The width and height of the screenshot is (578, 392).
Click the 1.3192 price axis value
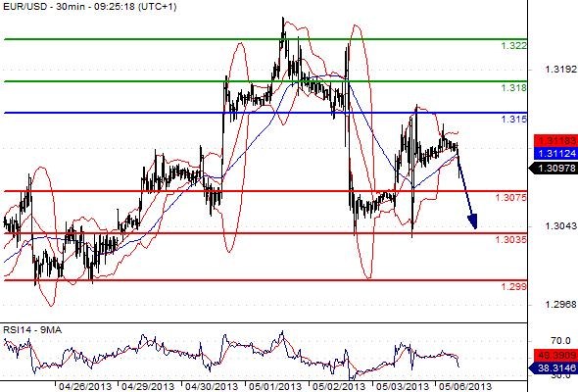click(560, 69)
